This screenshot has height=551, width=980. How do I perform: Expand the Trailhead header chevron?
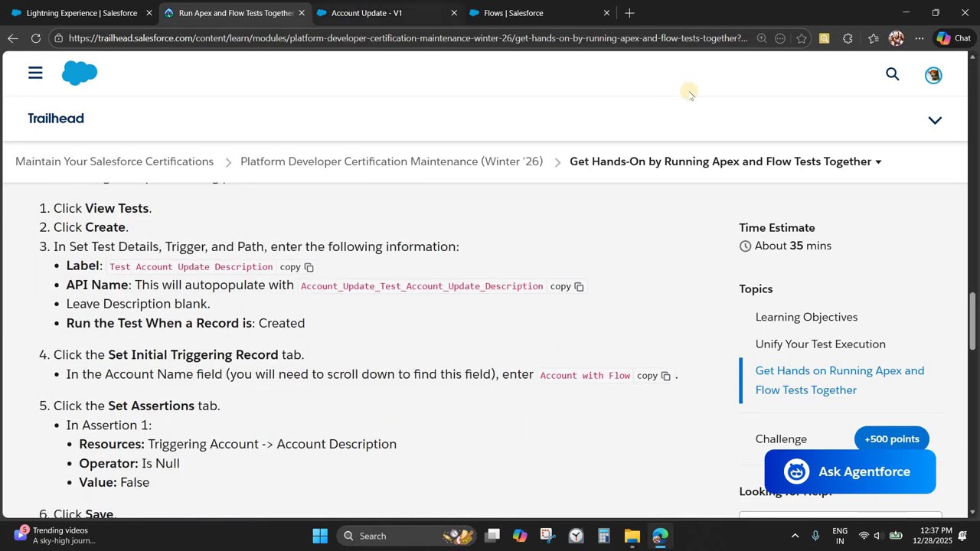point(935,120)
